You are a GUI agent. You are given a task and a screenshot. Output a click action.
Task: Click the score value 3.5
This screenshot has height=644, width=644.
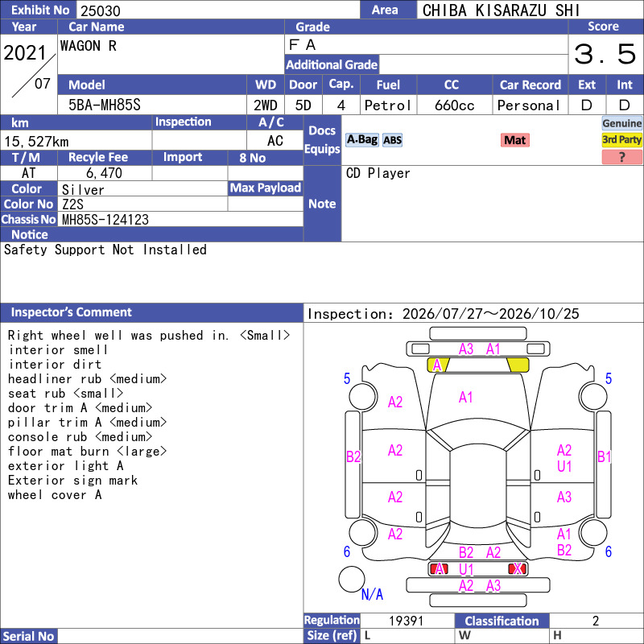(x=605, y=54)
